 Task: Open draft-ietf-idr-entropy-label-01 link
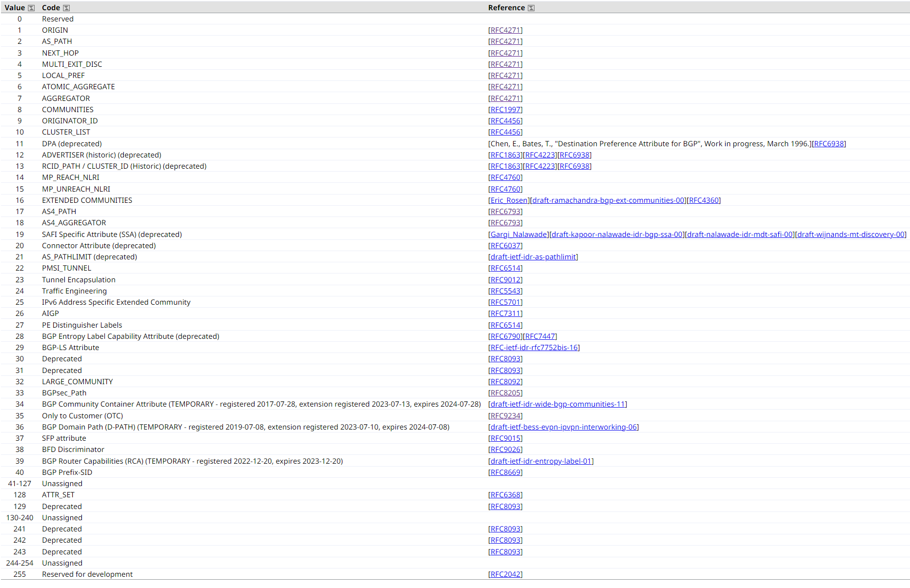[541, 461]
